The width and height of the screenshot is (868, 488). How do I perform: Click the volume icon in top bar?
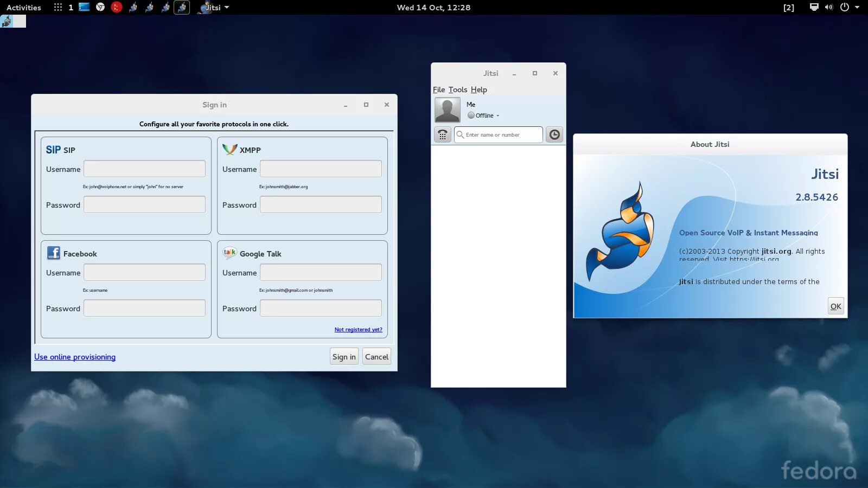click(829, 7)
